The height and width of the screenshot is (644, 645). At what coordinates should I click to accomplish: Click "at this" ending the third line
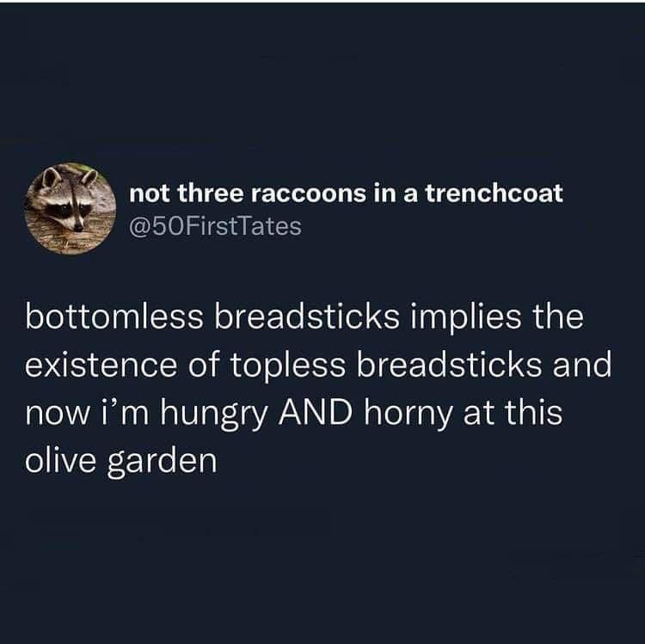pyautogui.click(x=513, y=413)
